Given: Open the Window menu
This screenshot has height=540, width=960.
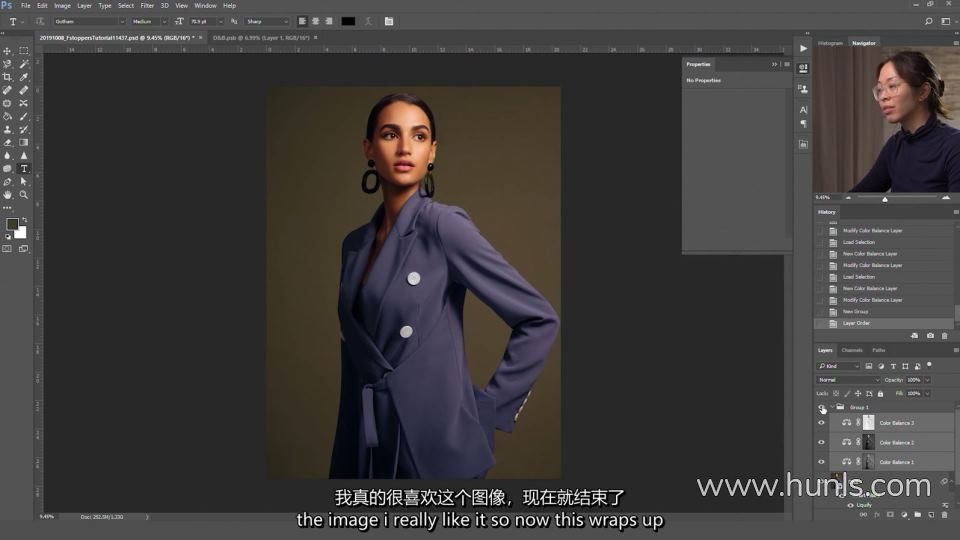Looking at the screenshot, I should tap(205, 6).
